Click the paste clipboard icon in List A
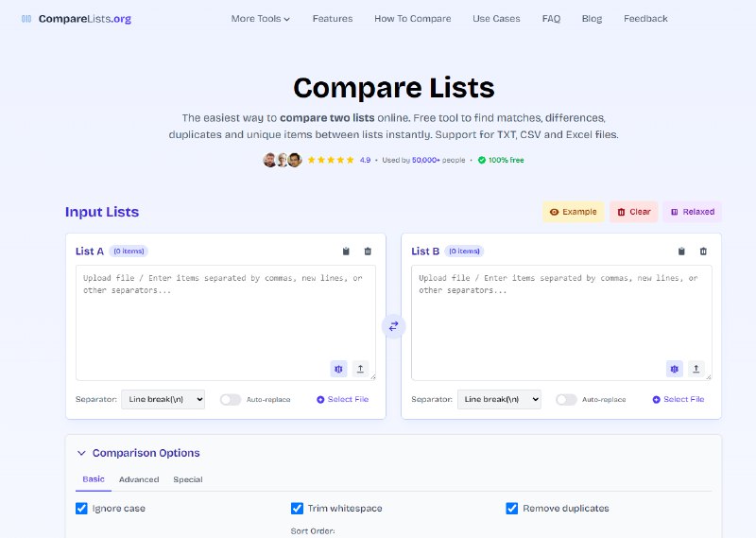This screenshot has height=538, width=756. click(346, 252)
